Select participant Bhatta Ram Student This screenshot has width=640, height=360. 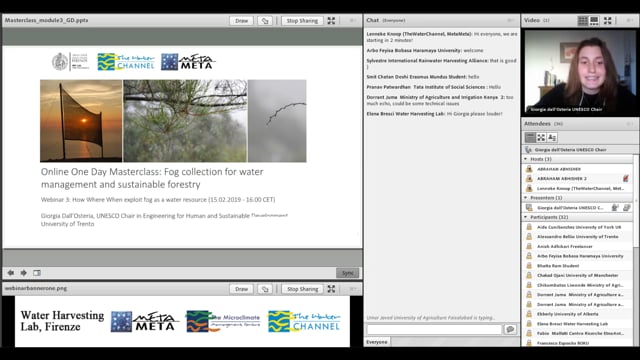pyautogui.click(x=578, y=266)
